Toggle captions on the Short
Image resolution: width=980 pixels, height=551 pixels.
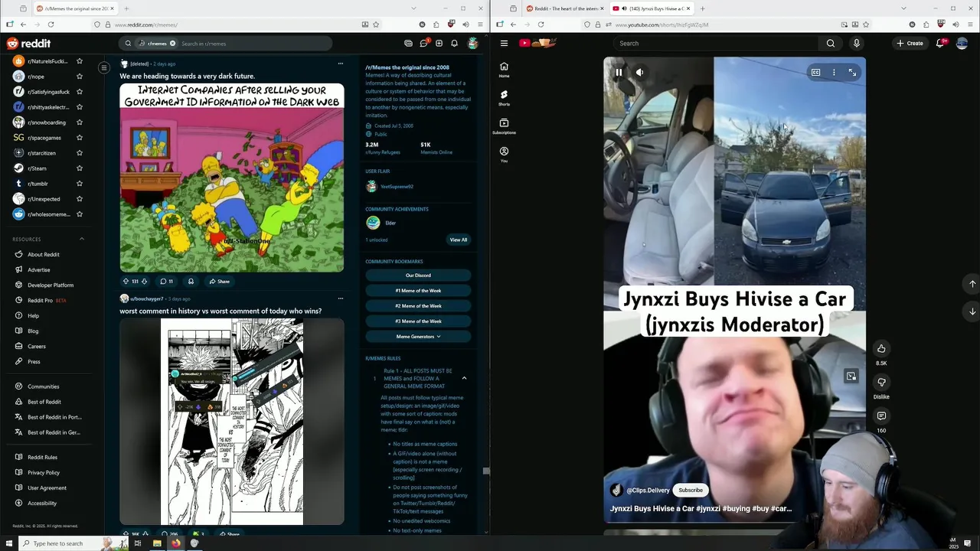[x=815, y=73]
